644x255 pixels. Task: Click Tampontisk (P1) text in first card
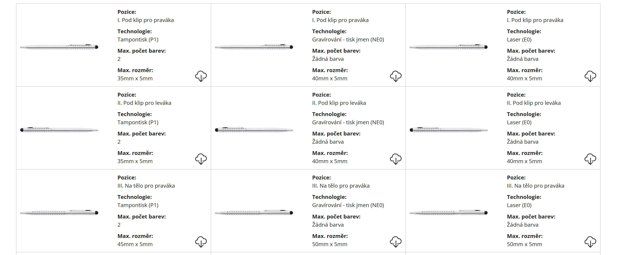click(138, 39)
